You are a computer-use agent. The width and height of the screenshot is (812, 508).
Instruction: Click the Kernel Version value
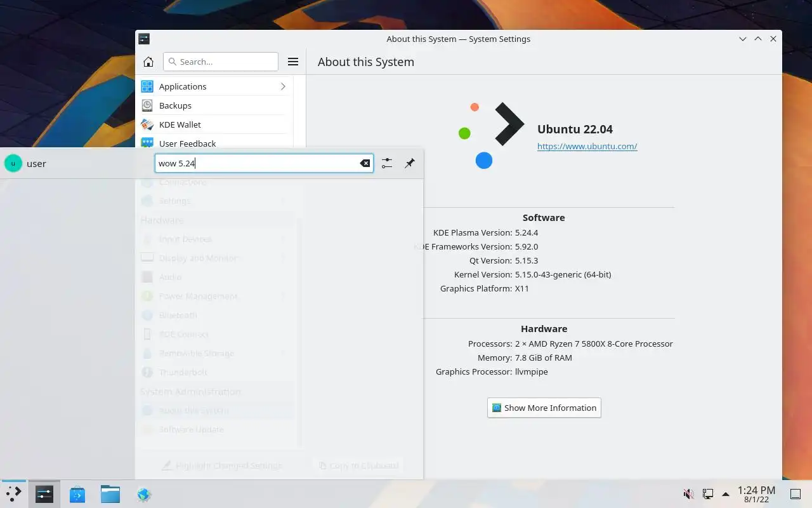pos(563,274)
